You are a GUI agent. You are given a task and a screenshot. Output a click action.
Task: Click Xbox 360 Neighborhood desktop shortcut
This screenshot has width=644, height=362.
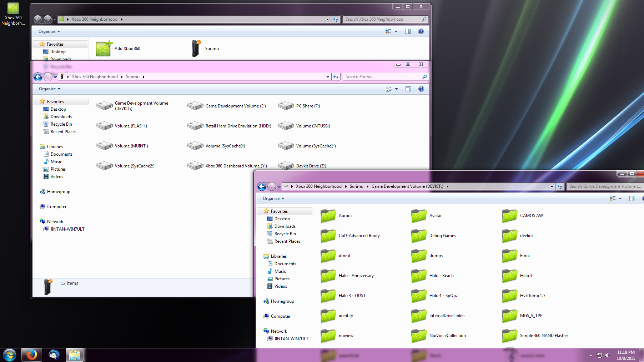click(x=13, y=14)
